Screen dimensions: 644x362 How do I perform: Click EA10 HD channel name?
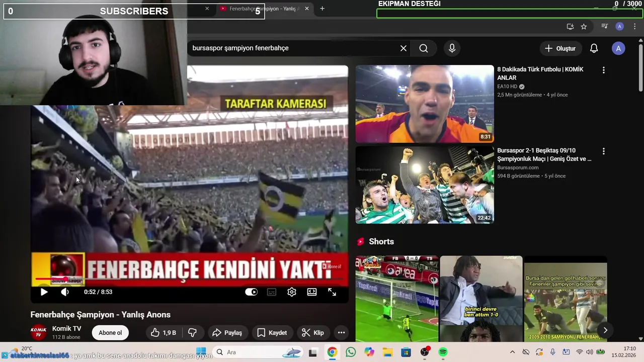(507, 86)
